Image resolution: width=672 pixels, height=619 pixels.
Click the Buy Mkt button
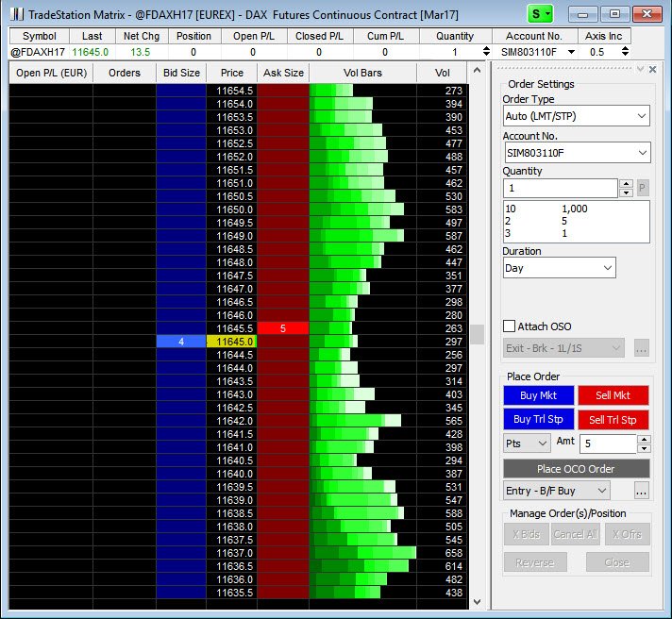pyautogui.click(x=538, y=395)
